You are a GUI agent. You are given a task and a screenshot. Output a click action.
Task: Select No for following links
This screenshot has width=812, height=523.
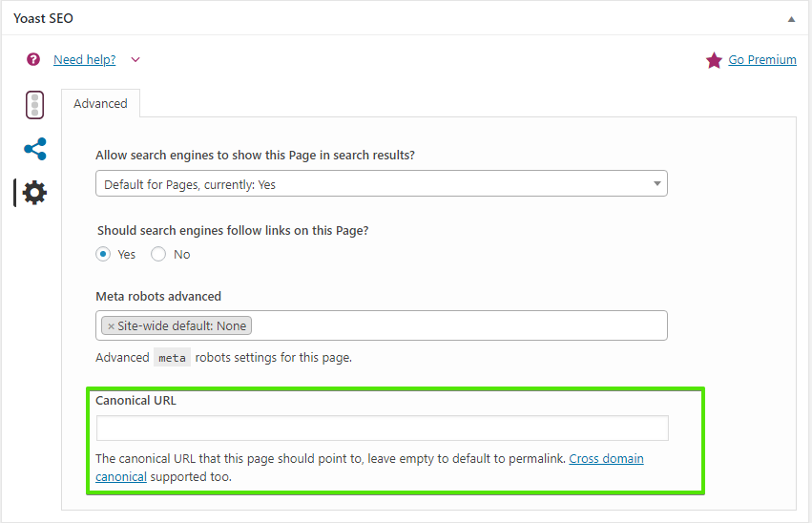[x=158, y=254]
